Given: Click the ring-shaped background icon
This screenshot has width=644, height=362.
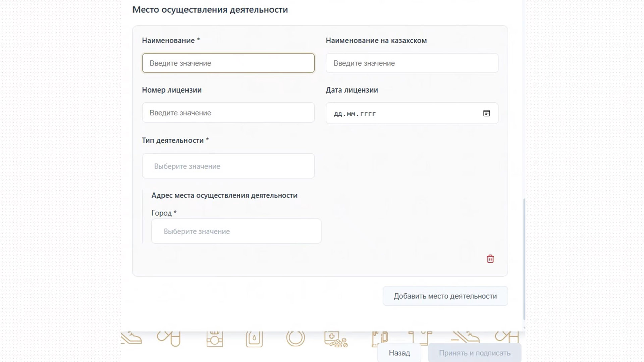Looking at the screenshot, I should 296,338.
